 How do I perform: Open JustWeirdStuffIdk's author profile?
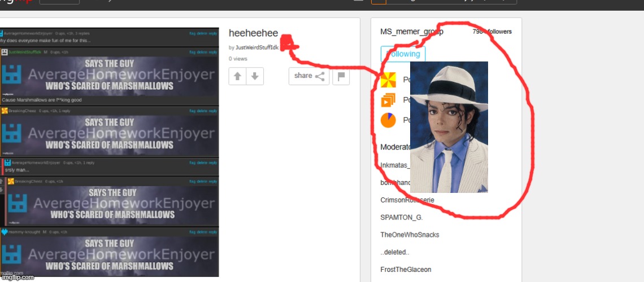click(257, 48)
